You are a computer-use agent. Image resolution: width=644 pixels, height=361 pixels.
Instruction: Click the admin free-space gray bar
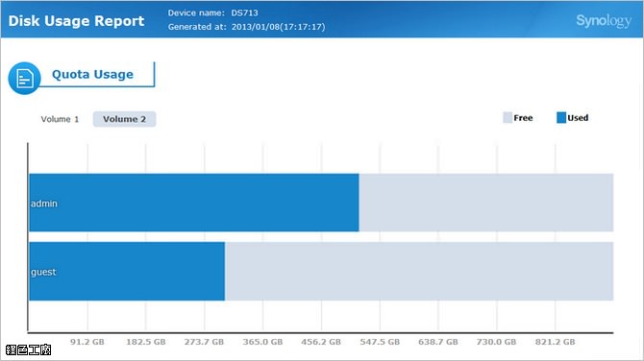[486, 203]
